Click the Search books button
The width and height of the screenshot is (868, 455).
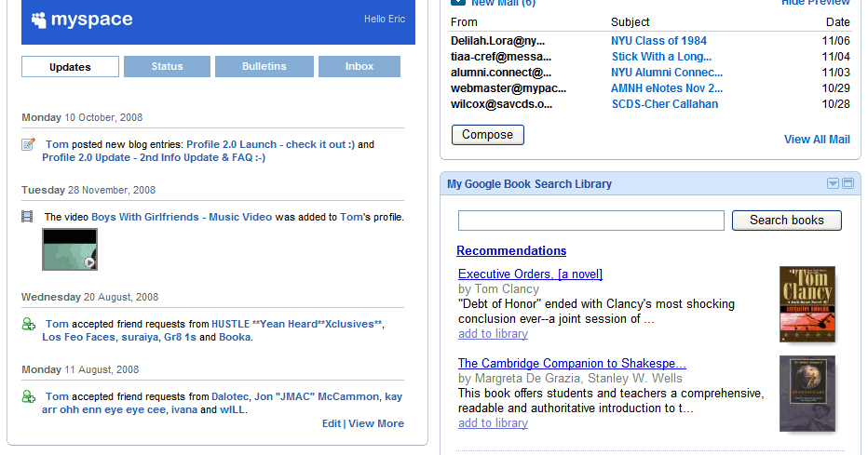point(787,220)
